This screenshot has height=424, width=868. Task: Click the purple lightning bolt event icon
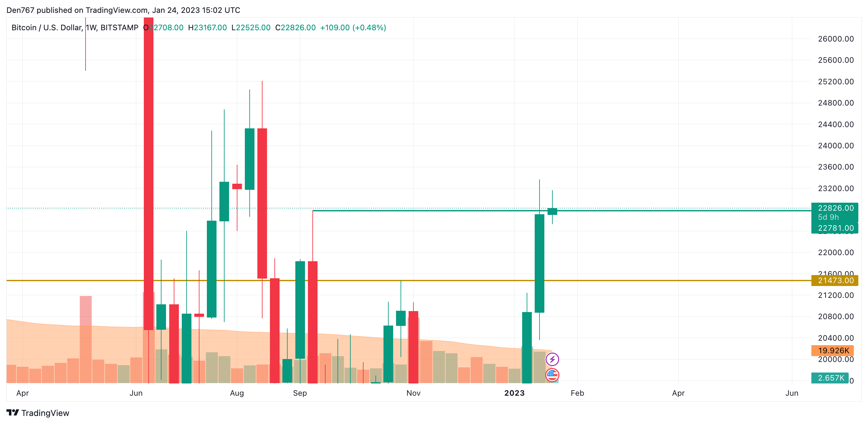point(552,359)
